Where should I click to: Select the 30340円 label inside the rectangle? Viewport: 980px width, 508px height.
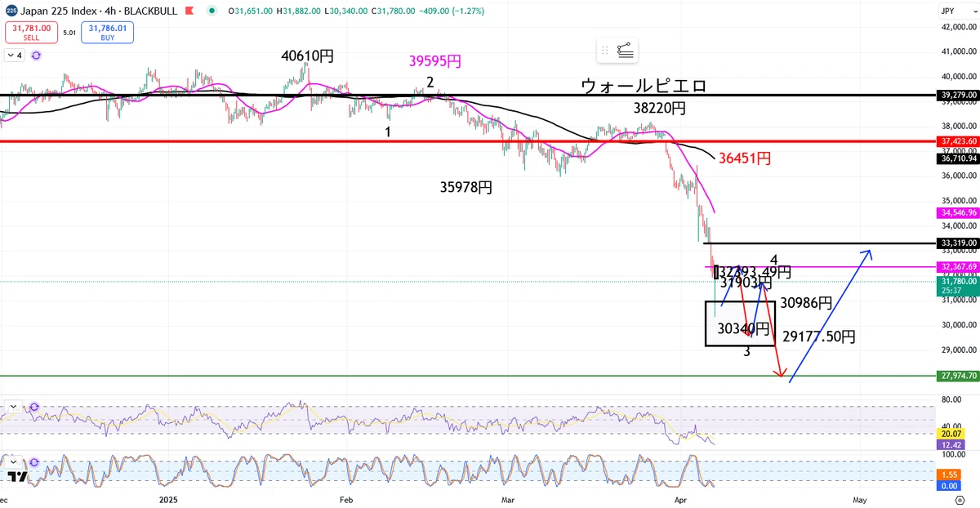pyautogui.click(x=744, y=329)
